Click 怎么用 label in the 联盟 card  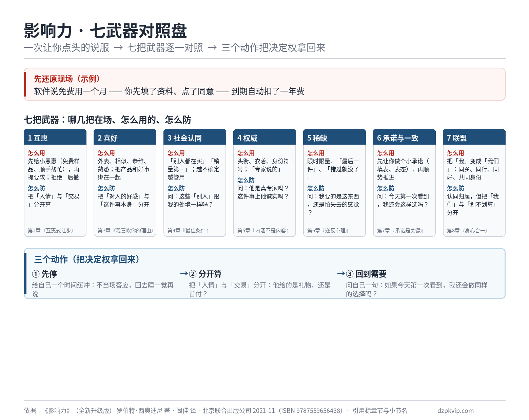(455, 153)
